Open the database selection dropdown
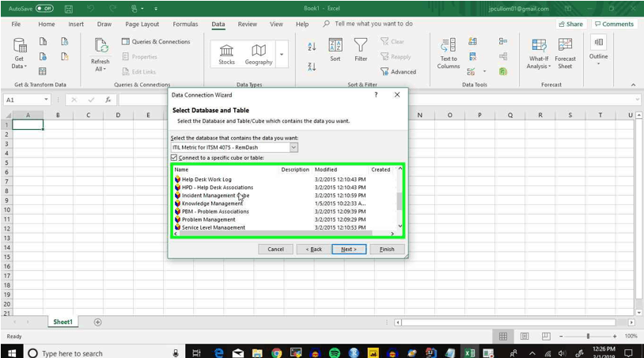Image resolution: width=644 pixels, height=358 pixels. click(294, 147)
